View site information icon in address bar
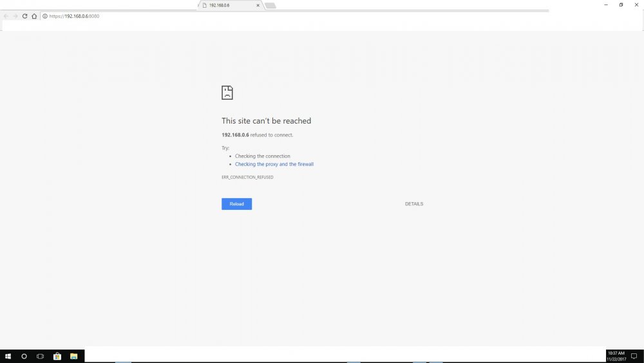The width and height of the screenshot is (644, 363). tap(45, 16)
